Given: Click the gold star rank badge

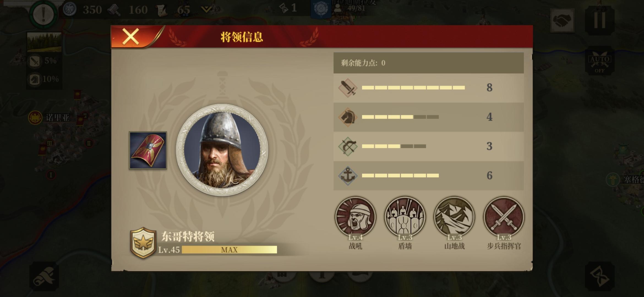Looking at the screenshot, I should 143,243.
